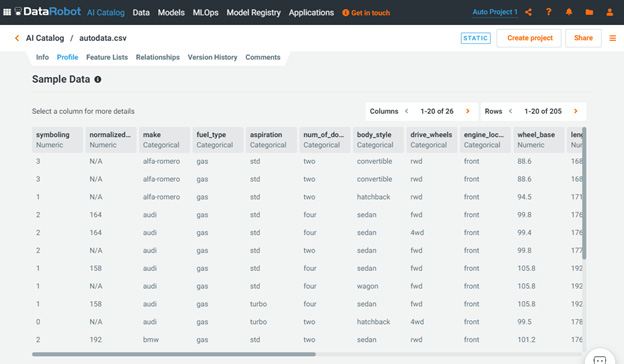Click the STATIC badge

(476, 38)
